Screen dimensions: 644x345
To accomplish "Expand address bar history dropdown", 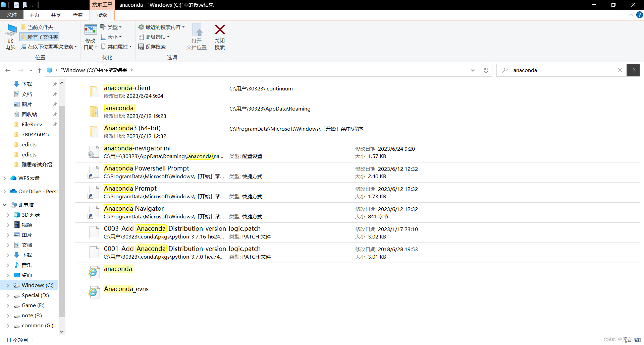I will pos(473,70).
